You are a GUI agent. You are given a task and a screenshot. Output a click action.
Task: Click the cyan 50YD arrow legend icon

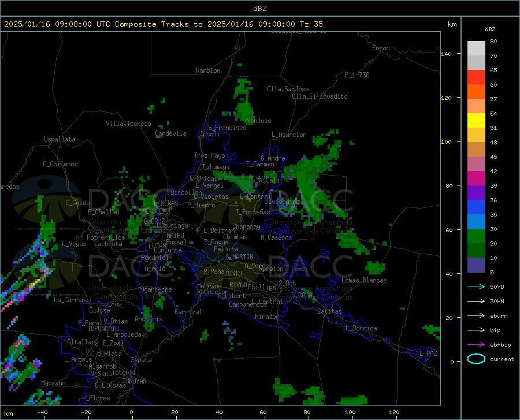pyautogui.click(x=476, y=287)
